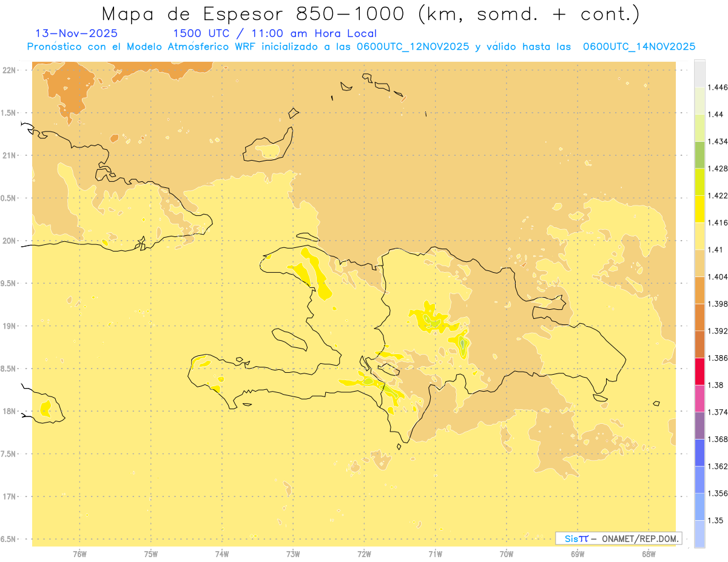Select the blue 1.362–1.368 legend swatch
This screenshot has width=728, height=562.
click(699, 452)
